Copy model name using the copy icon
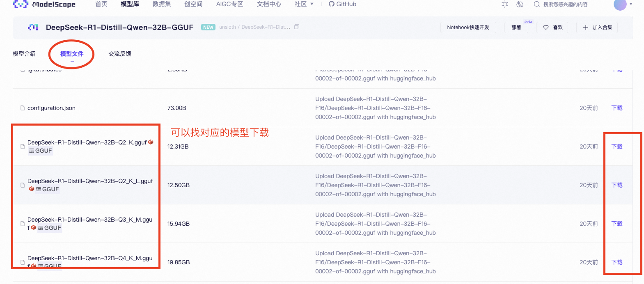644x284 pixels. 297,27
